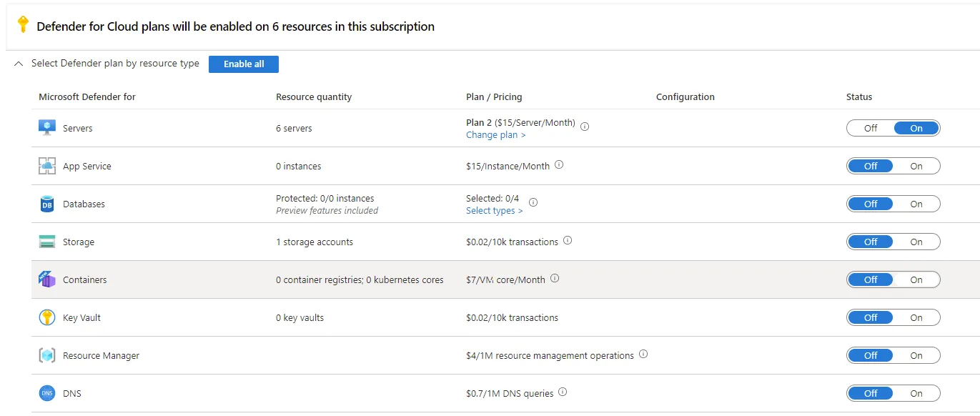Image resolution: width=980 pixels, height=416 pixels.
Task: Click the Defender for Cloud plans banner text
Action: click(x=235, y=26)
